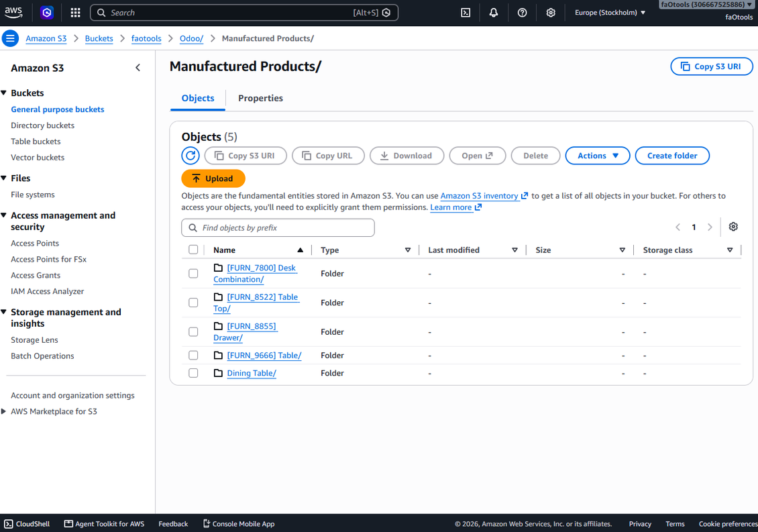The height and width of the screenshot is (532, 758).
Task: Click Copy S3 URI at top right
Action: (x=711, y=66)
